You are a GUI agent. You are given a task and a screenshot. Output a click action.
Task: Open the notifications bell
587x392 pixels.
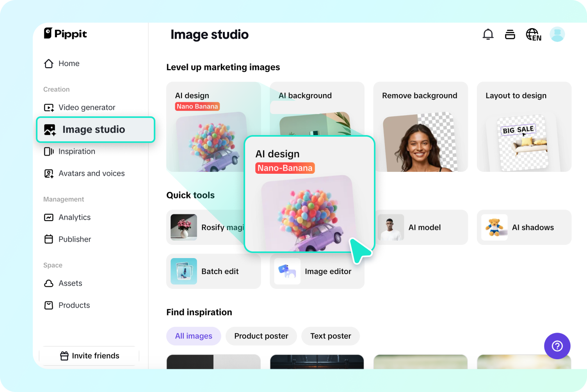488,34
